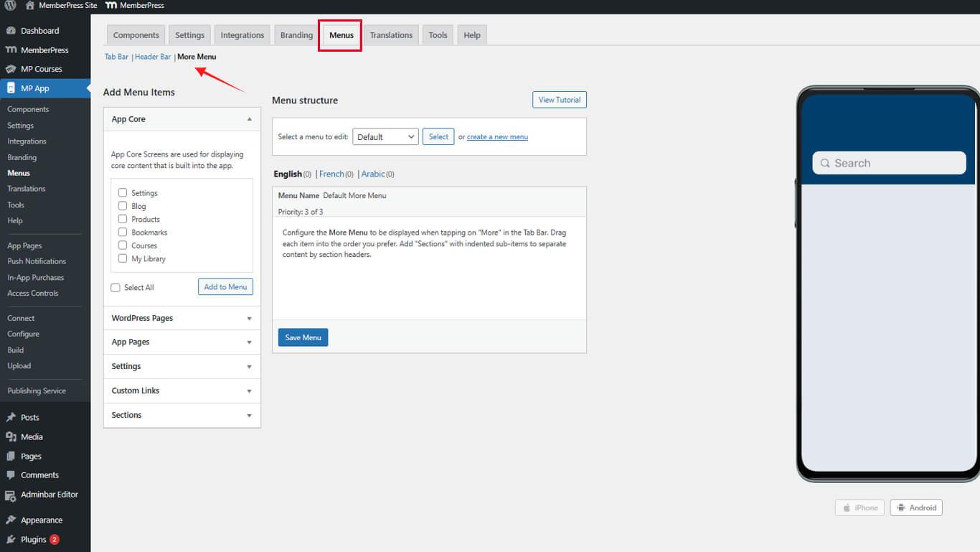Open Media library sidebar icon
This screenshot has height=552, width=980.
click(11, 436)
